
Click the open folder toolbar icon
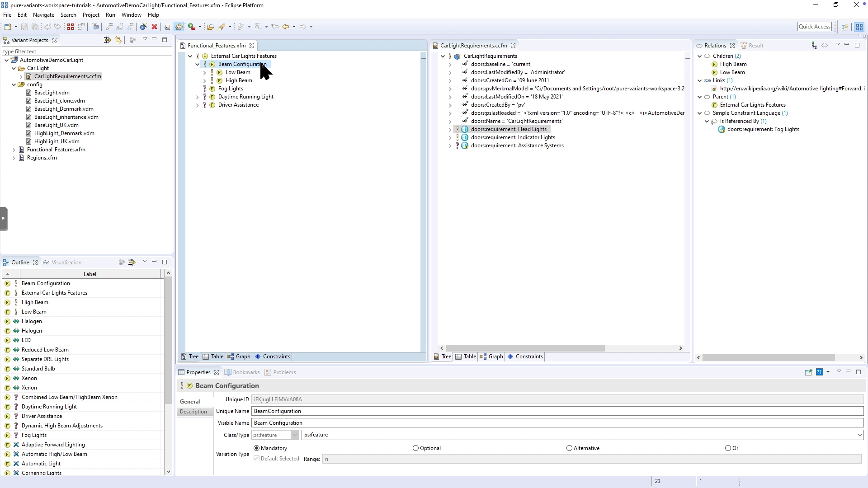point(210,27)
